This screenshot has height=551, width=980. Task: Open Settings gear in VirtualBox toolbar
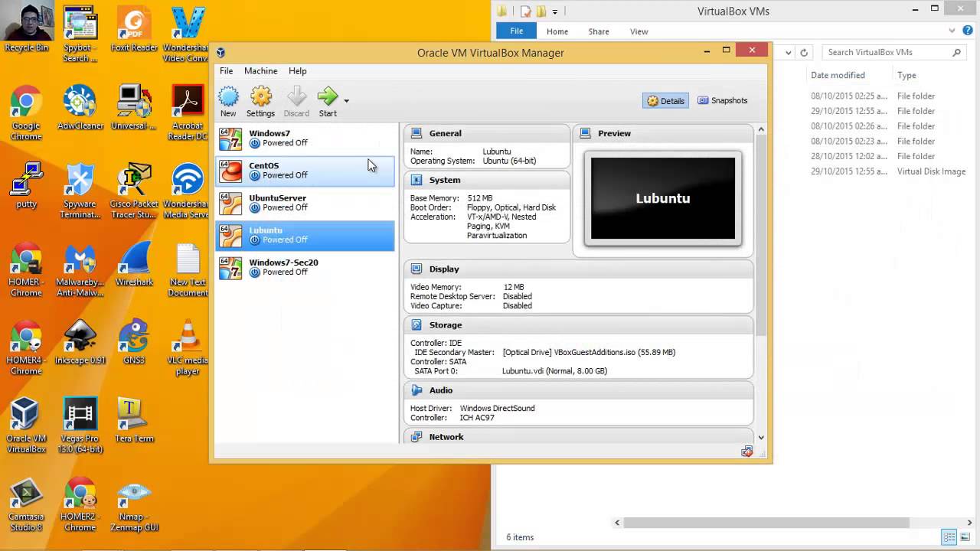click(x=260, y=102)
